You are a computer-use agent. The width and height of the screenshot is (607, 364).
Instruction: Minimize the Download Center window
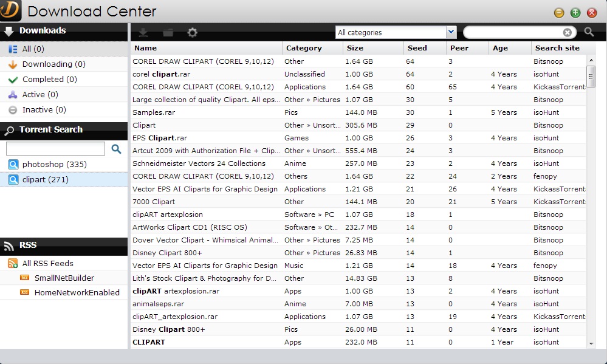(x=559, y=13)
